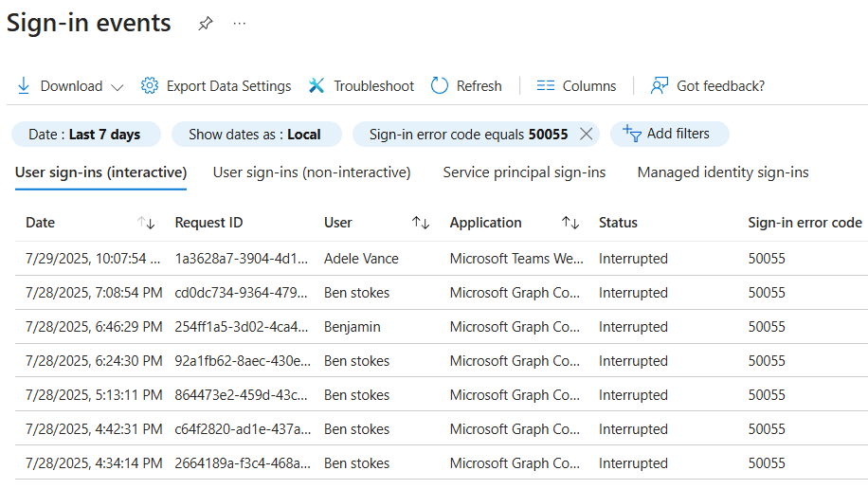Click the Download arrow icon
This screenshot has height=489, width=868.
click(24, 86)
